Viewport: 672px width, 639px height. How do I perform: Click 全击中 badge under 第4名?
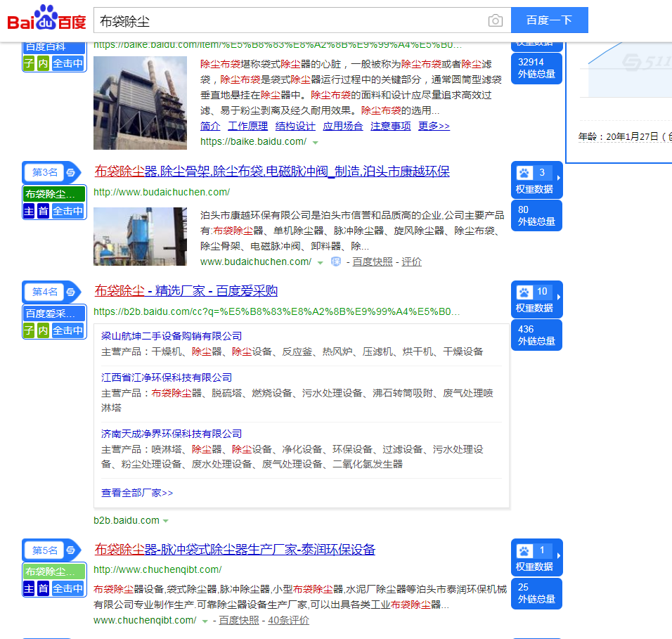point(67,330)
